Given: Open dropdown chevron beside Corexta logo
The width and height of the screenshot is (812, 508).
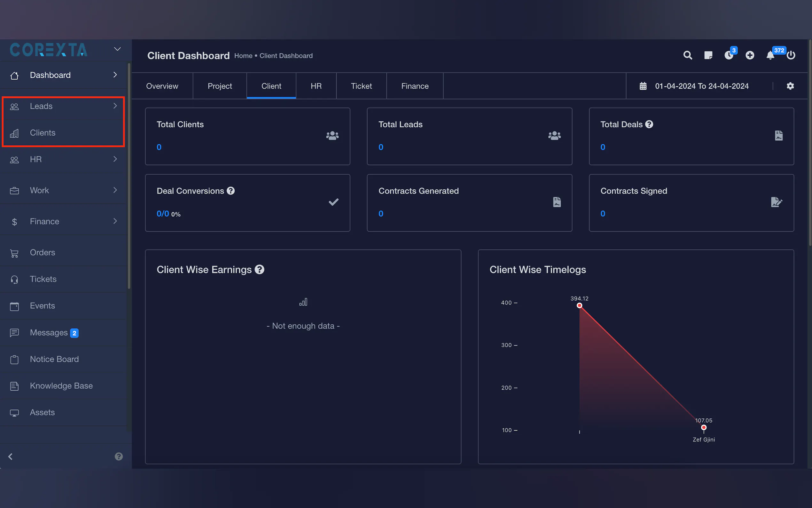Looking at the screenshot, I should pyautogui.click(x=117, y=49).
